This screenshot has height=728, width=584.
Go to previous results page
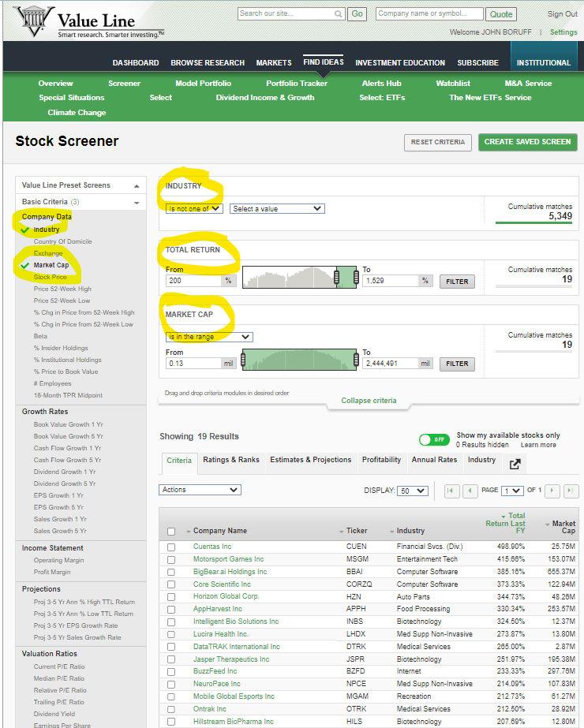[470, 491]
